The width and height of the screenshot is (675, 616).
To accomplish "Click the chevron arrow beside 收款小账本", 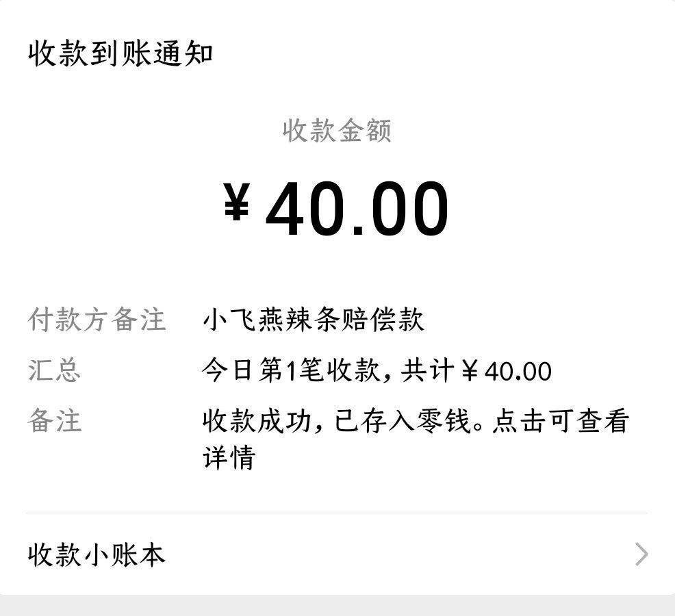I will coord(641,554).
